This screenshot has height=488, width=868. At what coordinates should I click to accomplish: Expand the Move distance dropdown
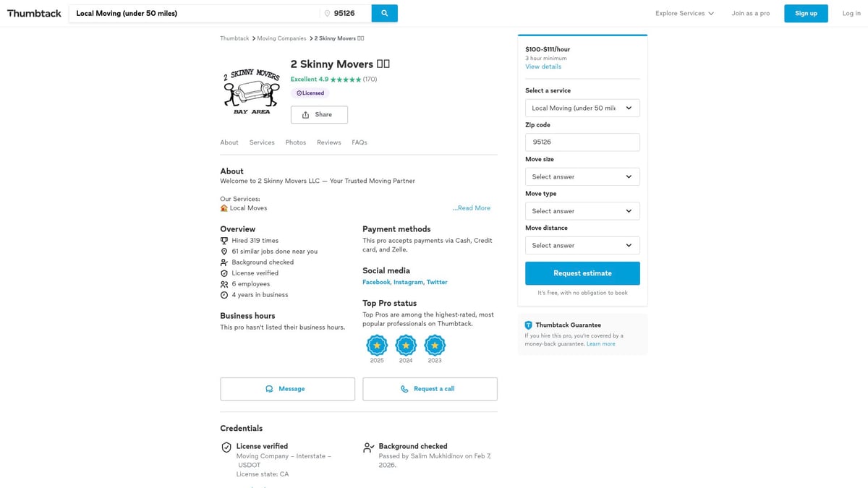(582, 246)
